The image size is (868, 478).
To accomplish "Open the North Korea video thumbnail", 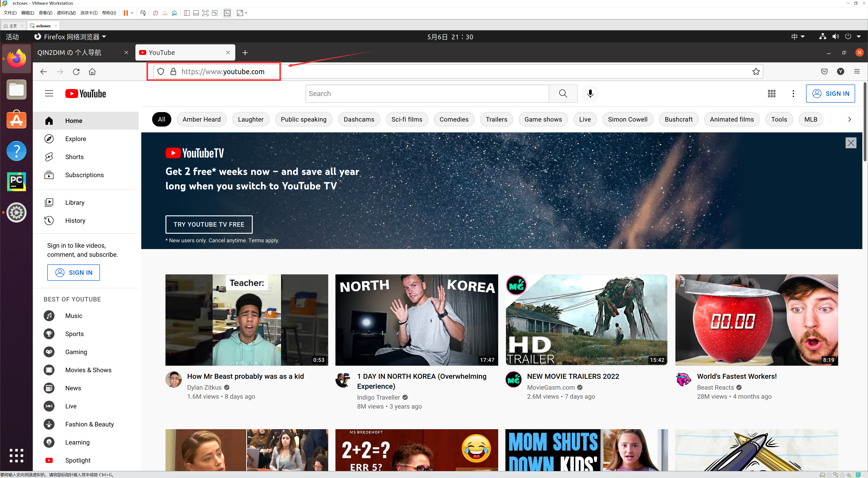I will [x=416, y=320].
